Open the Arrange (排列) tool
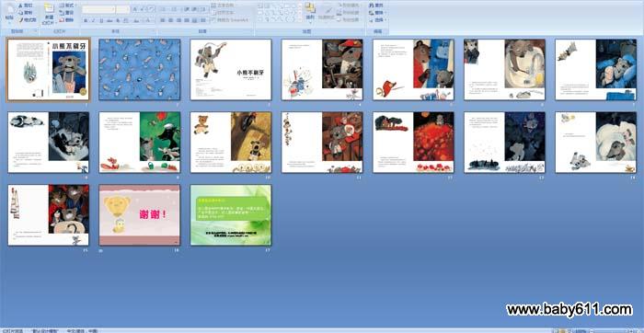This screenshot has width=644, height=333. 310,12
